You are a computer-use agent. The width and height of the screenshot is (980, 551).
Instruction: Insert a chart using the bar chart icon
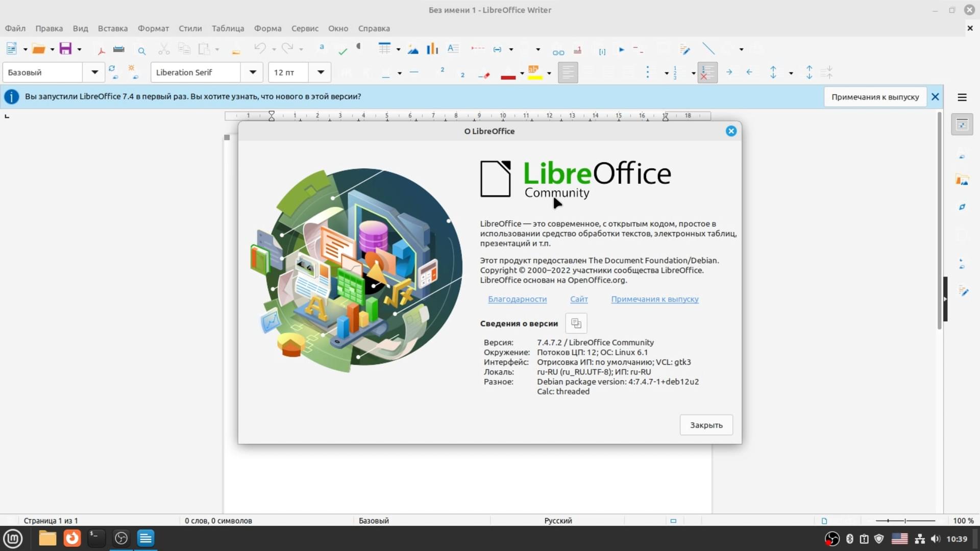point(432,49)
